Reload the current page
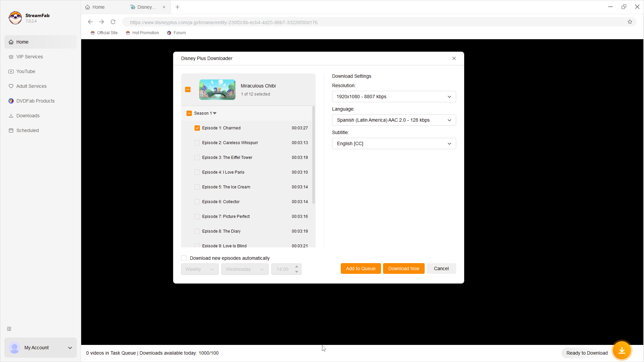644x362 pixels. point(113,22)
